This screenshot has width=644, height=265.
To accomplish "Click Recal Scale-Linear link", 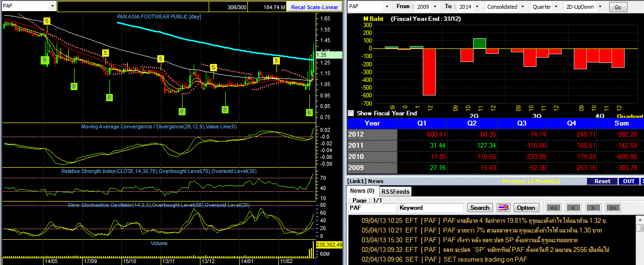I will point(315,7).
